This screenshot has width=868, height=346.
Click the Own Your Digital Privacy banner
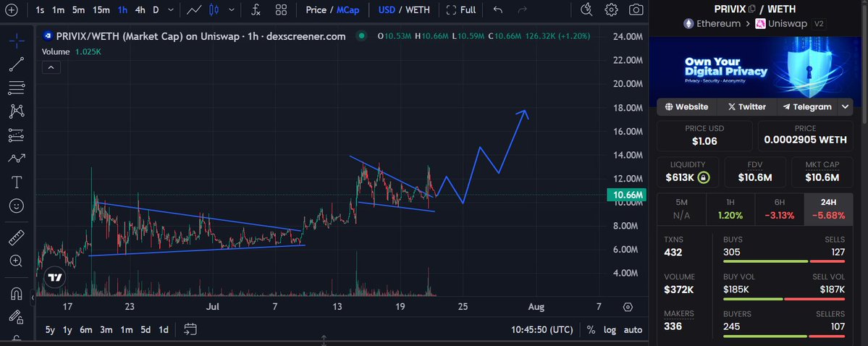[x=754, y=67]
